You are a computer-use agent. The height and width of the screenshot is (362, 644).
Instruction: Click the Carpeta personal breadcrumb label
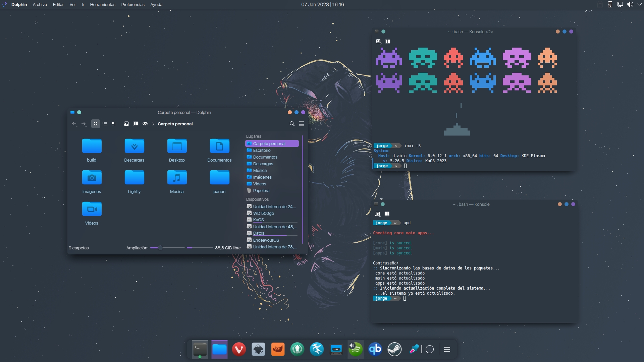point(175,124)
